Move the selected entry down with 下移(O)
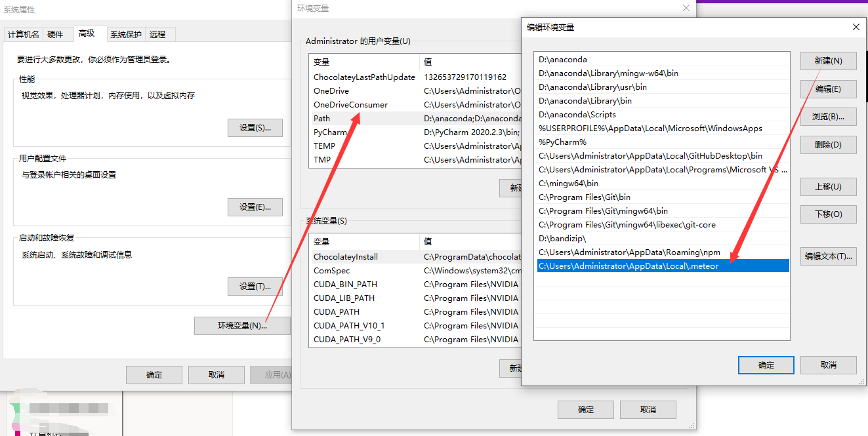868x436 pixels. pos(828,214)
